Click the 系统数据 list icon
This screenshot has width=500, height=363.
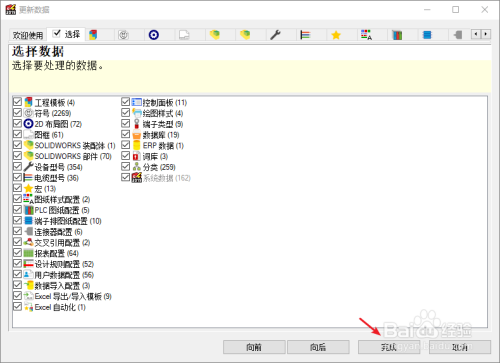tap(136, 177)
